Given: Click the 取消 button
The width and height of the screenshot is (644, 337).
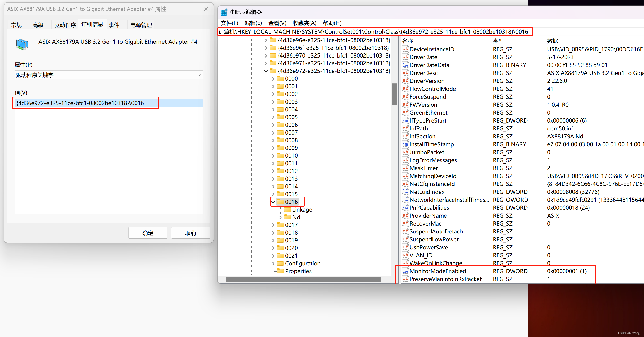Looking at the screenshot, I should tap(191, 233).
